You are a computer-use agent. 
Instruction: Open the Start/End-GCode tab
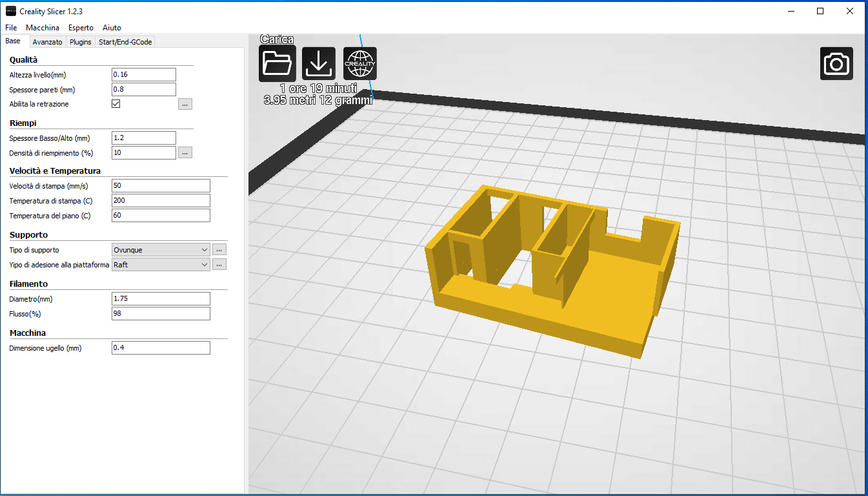click(125, 42)
